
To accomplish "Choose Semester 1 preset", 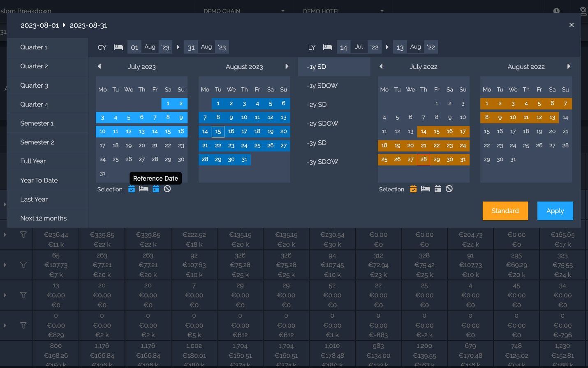I will point(48,123).
